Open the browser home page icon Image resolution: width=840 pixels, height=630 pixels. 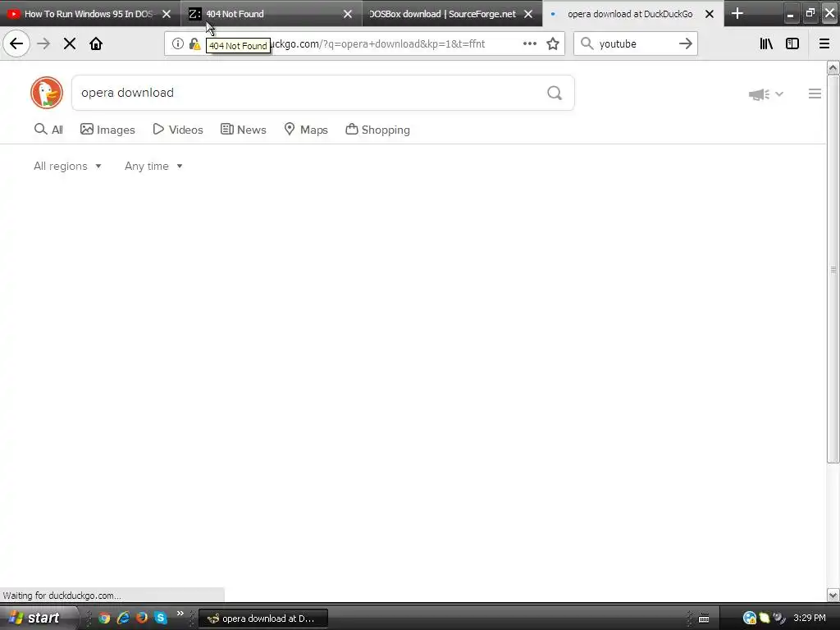tap(96, 44)
